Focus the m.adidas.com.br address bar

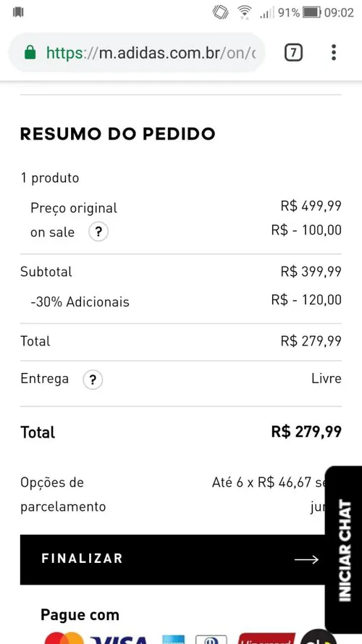click(x=137, y=53)
